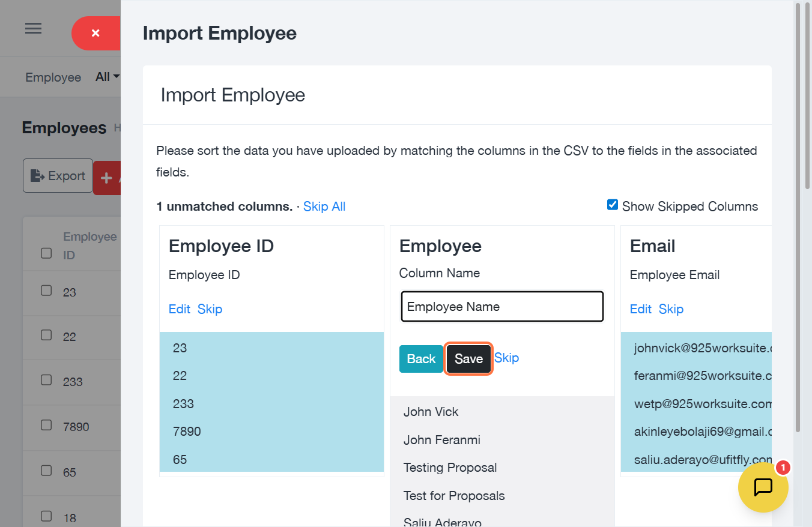The width and height of the screenshot is (812, 527).
Task: Click Skip All unmatched columns link
Action: coord(324,206)
